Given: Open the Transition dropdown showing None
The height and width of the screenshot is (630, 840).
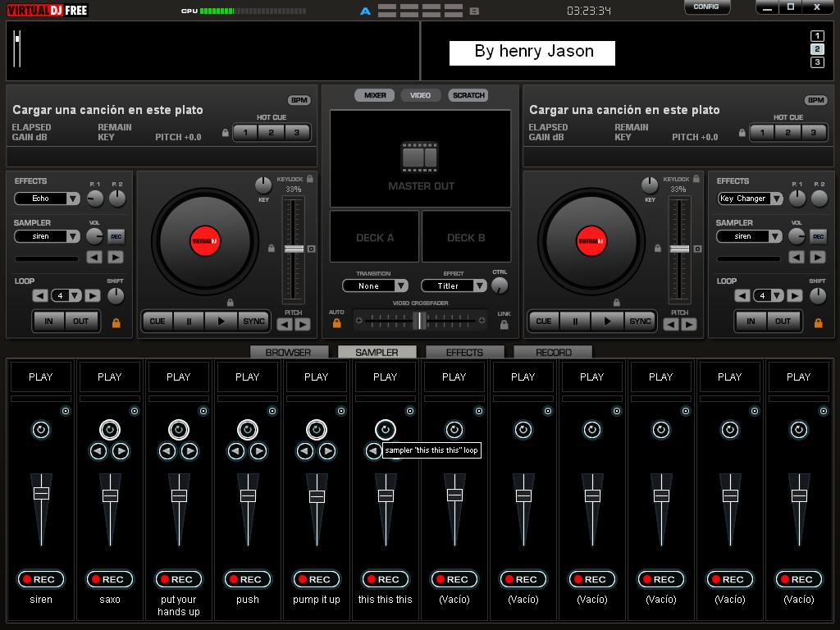Looking at the screenshot, I should click(375, 285).
